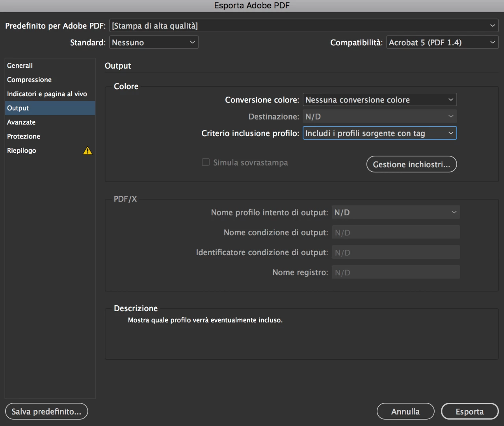Open the Predefinito per Adobe PDF dropdown

(304, 26)
